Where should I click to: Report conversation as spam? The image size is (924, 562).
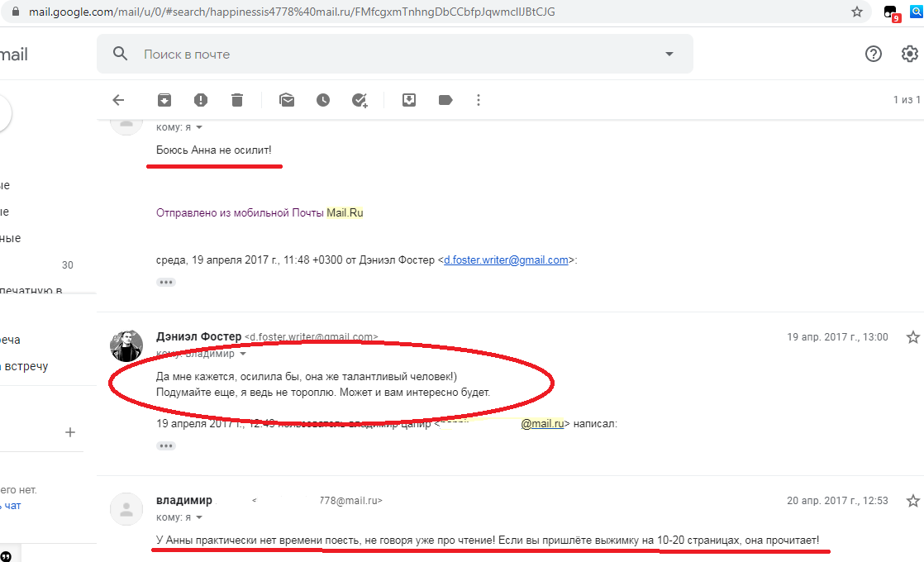pos(201,100)
